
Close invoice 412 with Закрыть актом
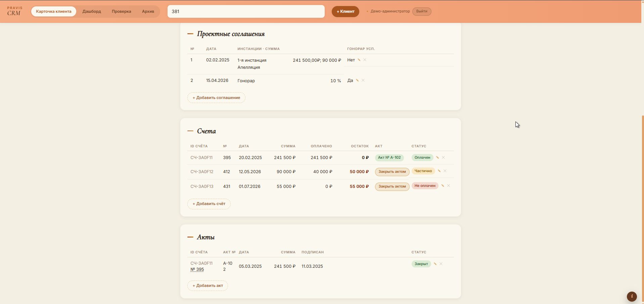pyautogui.click(x=392, y=172)
